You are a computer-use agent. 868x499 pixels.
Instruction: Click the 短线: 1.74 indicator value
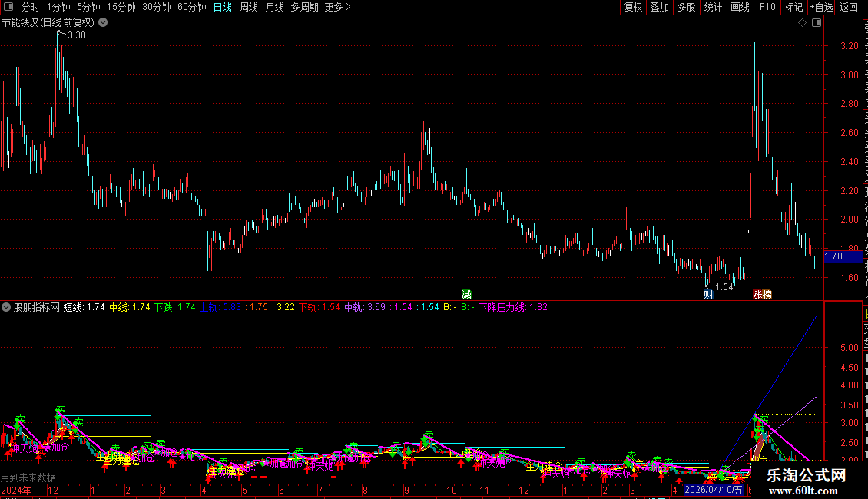pos(84,307)
